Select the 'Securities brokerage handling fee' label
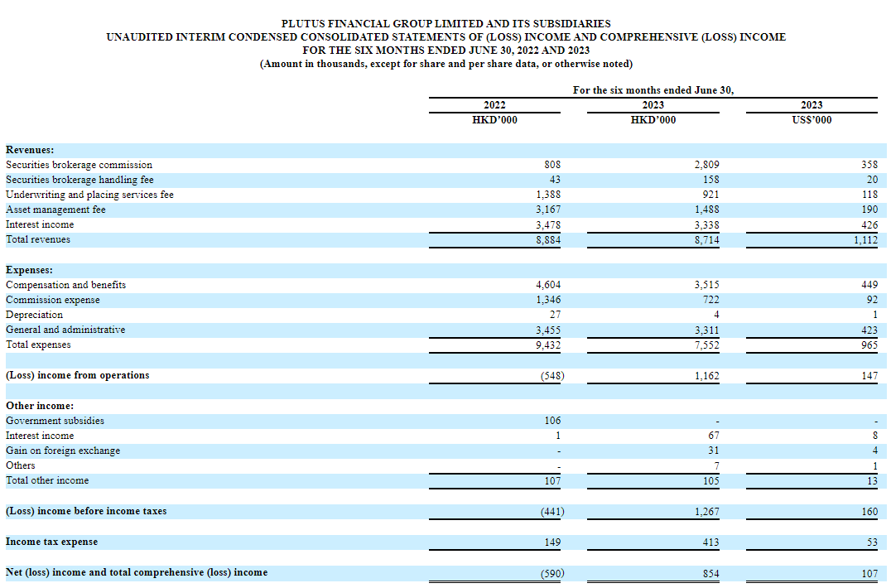This screenshot has width=891, height=588. 79,180
